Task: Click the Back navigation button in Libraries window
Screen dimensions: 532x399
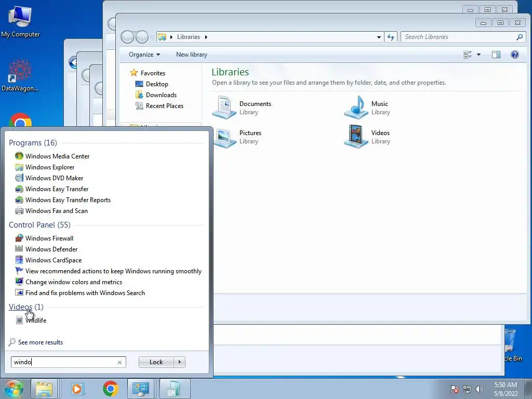Action: tap(128, 37)
